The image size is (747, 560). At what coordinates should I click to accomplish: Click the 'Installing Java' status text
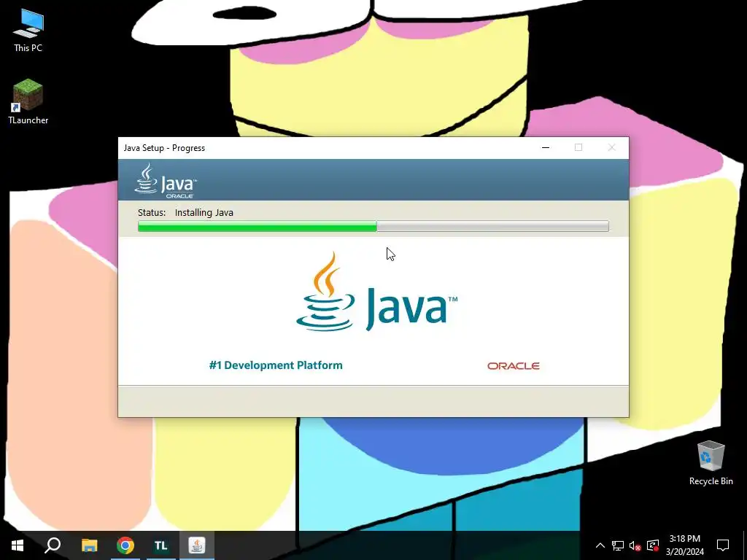[x=204, y=213]
